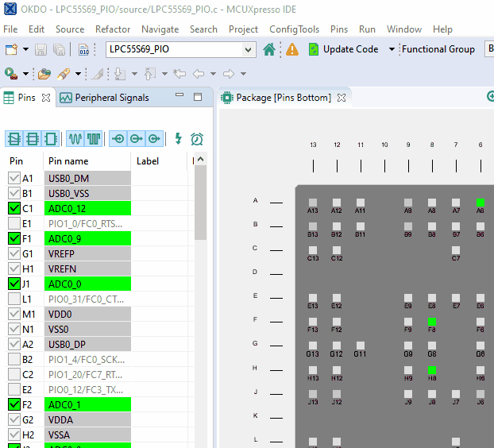Screen dimensions: 494x448
Task: Open the Edit menu
Action: coord(37,29)
